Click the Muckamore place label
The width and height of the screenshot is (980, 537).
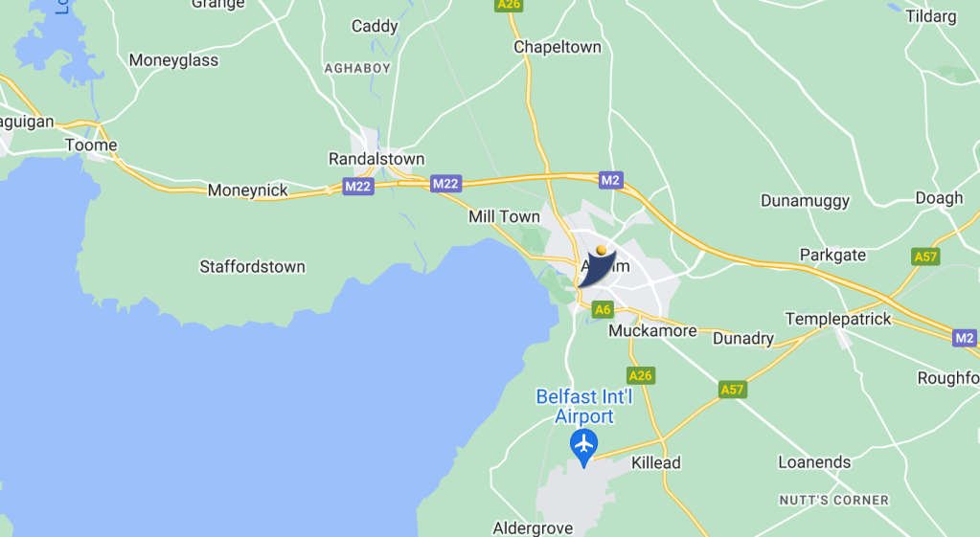pyautogui.click(x=652, y=330)
